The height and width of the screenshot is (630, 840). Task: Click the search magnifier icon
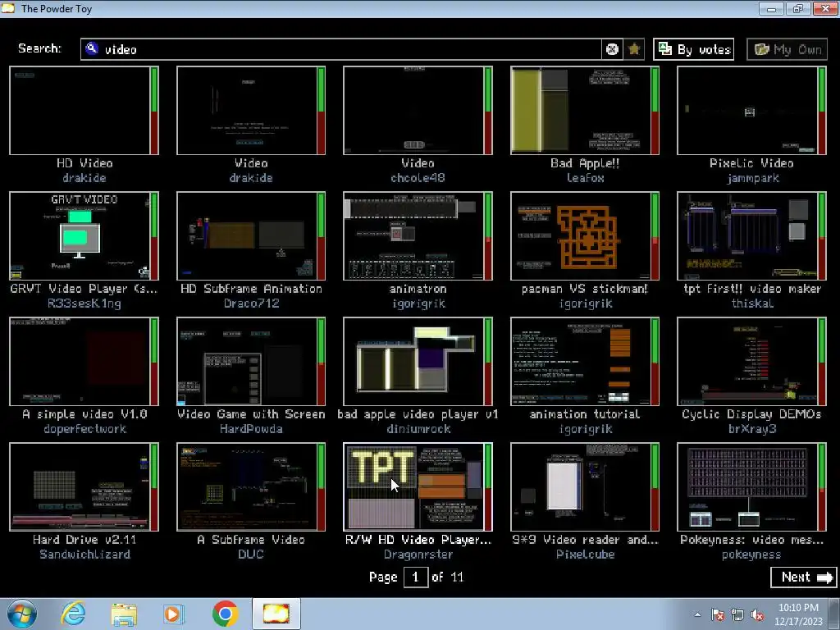(x=92, y=48)
